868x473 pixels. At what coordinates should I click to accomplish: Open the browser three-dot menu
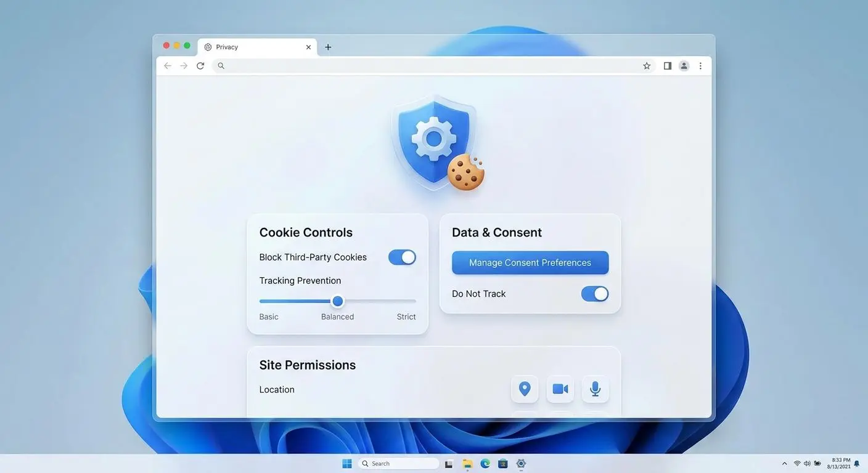pyautogui.click(x=700, y=66)
